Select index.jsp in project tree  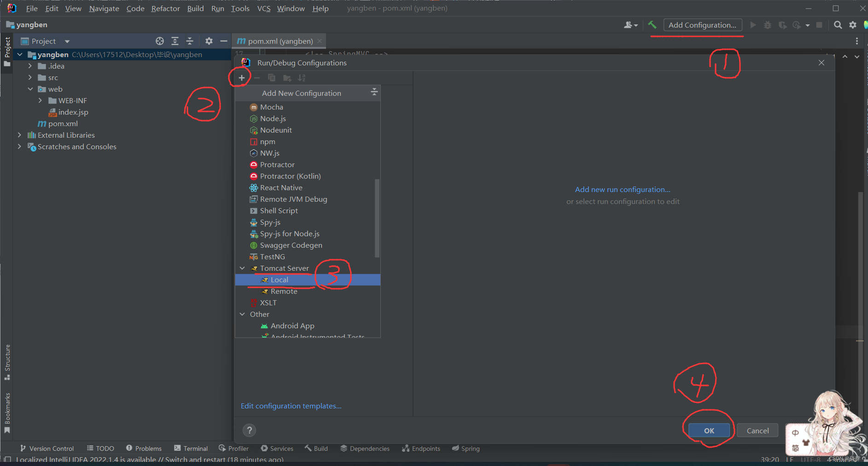point(73,112)
